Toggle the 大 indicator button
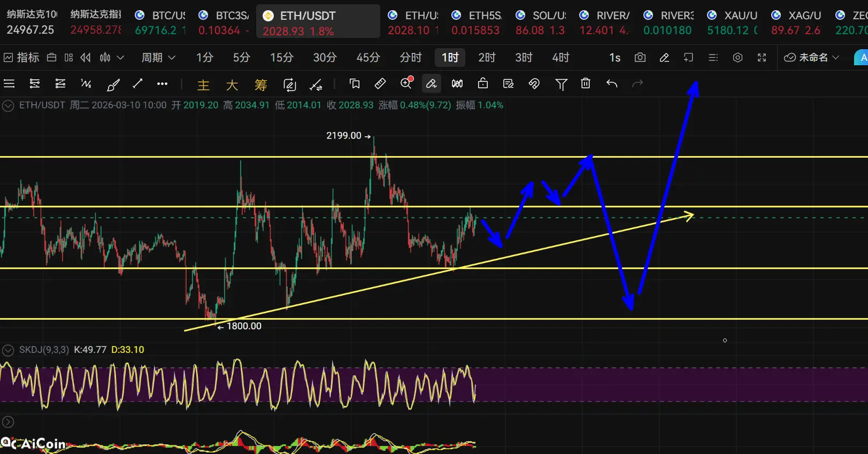Screen dimensions: 868x454 pyautogui.click(x=232, y=84)
